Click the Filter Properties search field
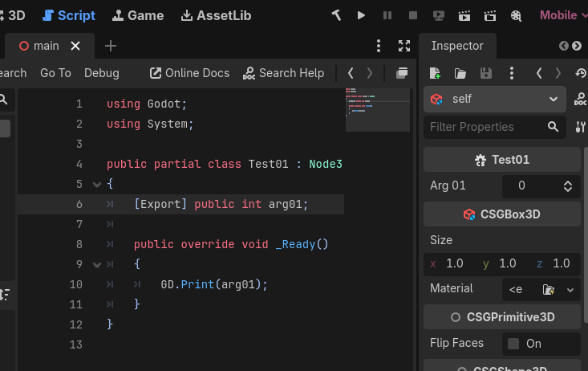 coord(495,127)
